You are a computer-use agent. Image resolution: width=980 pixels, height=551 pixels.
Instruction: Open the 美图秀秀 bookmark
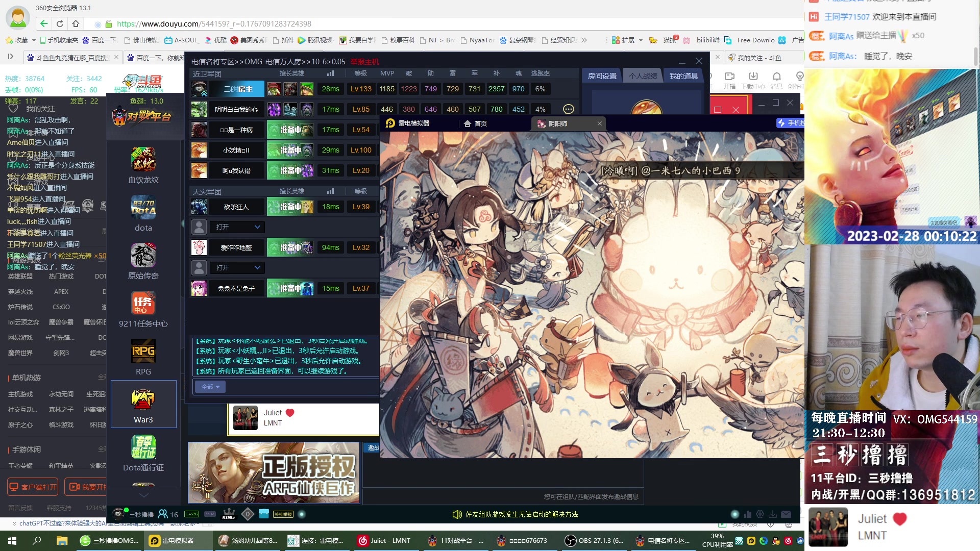248,40
